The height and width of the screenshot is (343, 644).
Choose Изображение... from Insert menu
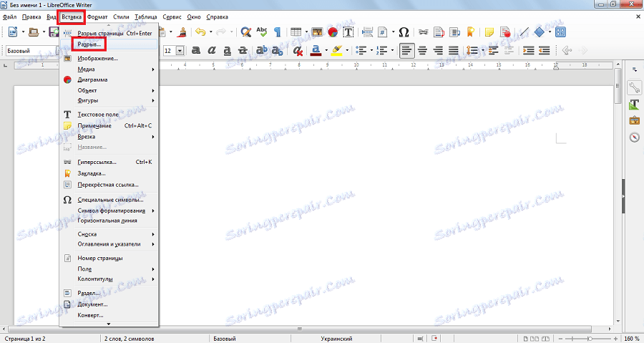coord(109,59)
